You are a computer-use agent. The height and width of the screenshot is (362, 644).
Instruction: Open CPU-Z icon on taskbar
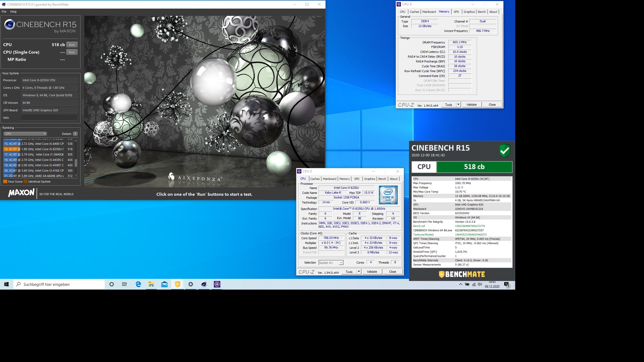coord(217,284)
